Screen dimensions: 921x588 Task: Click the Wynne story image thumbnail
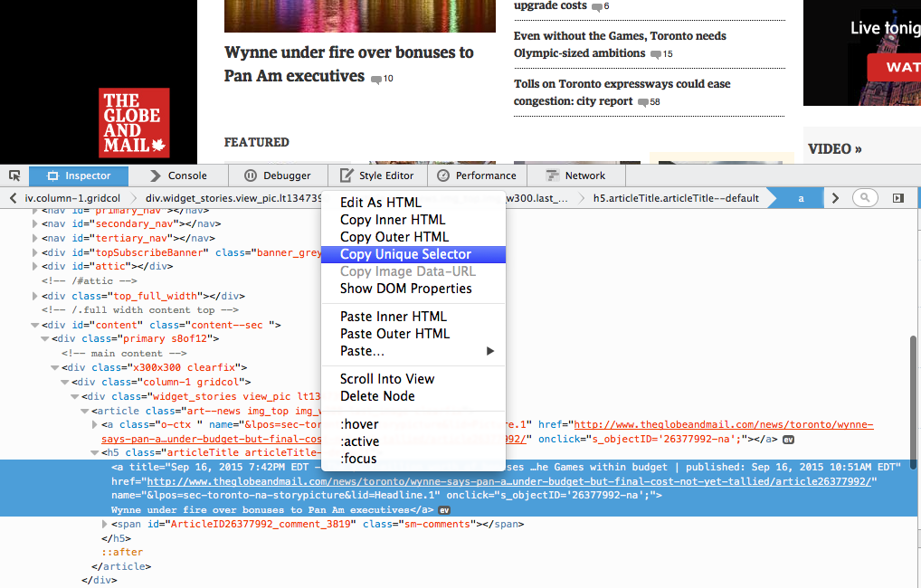[360, 16]
